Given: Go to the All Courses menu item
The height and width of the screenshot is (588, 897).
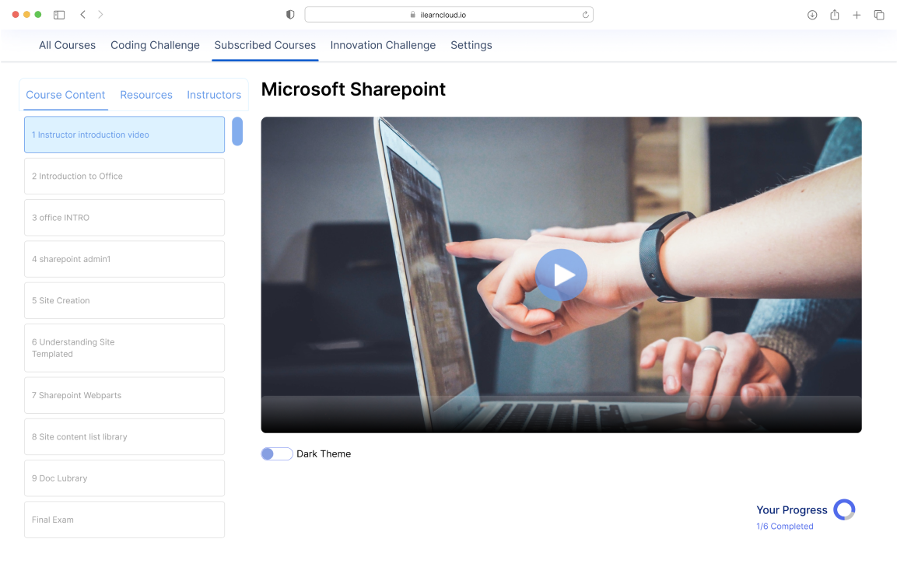Looking at the screenshot, I should 67,45.
